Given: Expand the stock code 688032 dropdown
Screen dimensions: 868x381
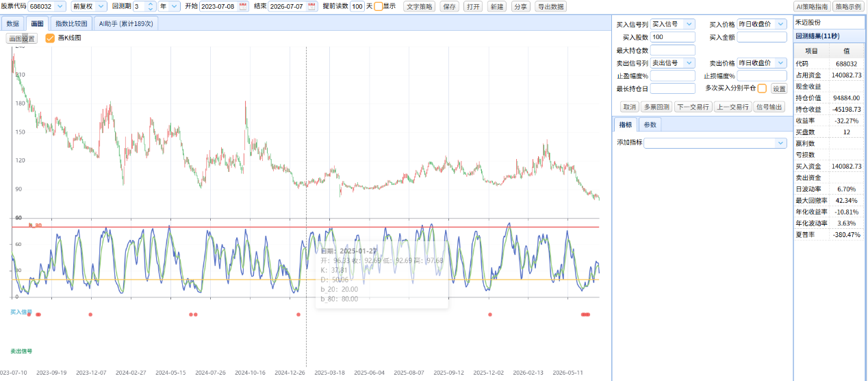Looking at the screenshot, I should (x=60, y=6).
